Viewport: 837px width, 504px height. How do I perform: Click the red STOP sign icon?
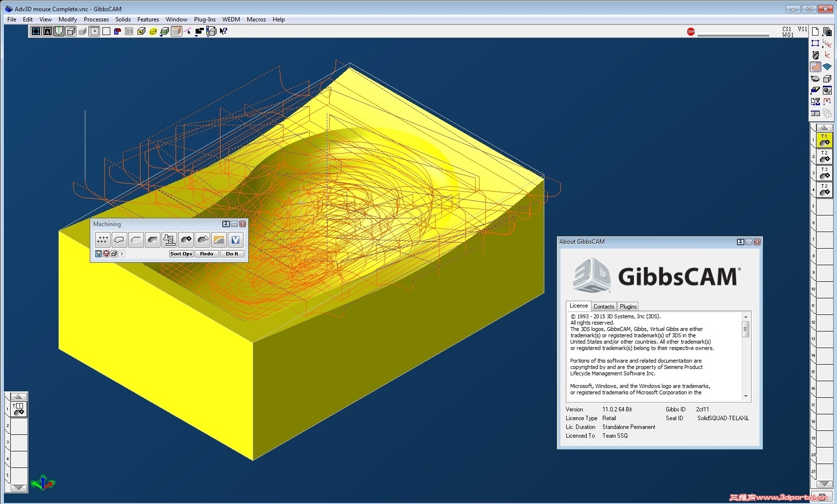click(x=691, y=32)
